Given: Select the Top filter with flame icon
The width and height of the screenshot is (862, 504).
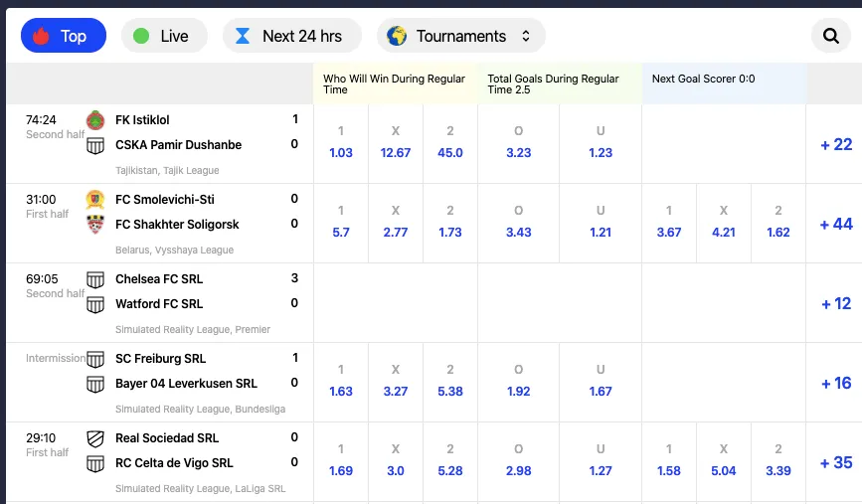Looking at the screenshot, I should pos(64,36).
